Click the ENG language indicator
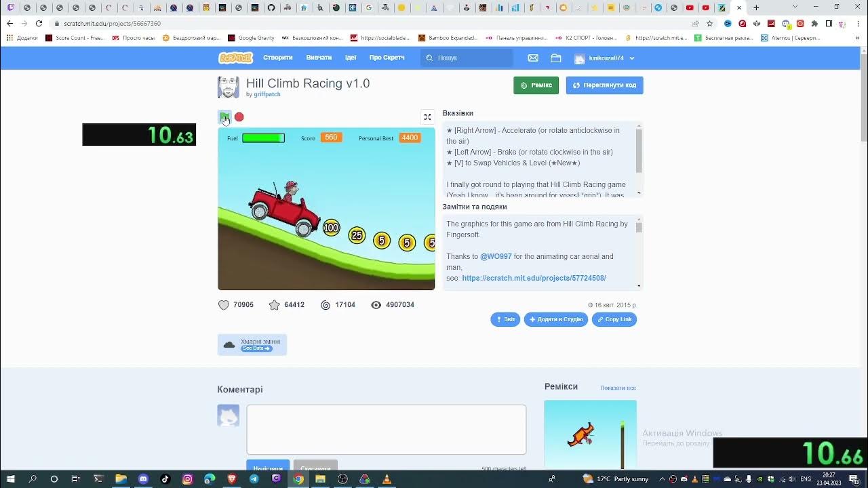The height and width of the screenshot is (488, 868). pyautogui.click(x=806, y=479)
